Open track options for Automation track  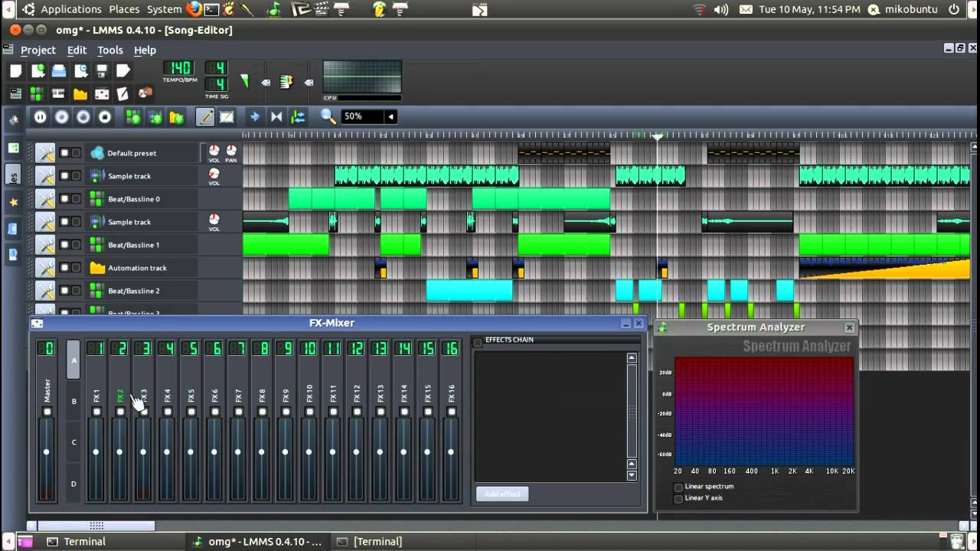coord(45,268)
